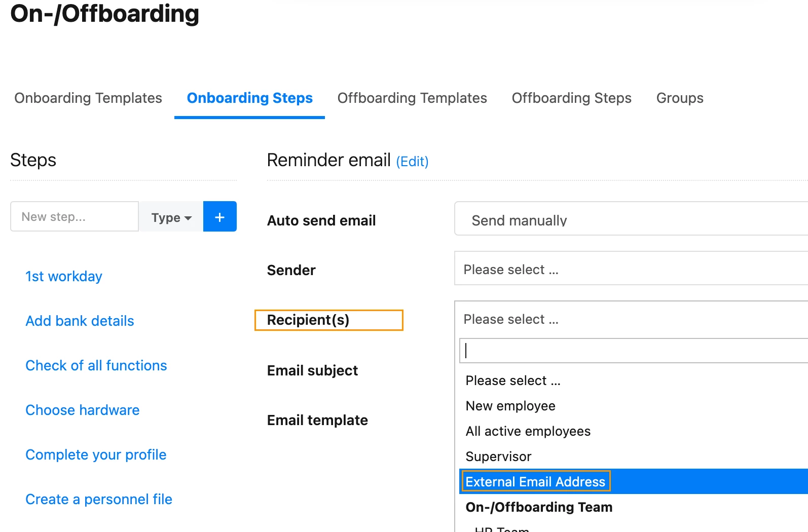This screenshot has width=808, height=532.
Task: Open the Offboarding Templates tab
Action: 412,98
